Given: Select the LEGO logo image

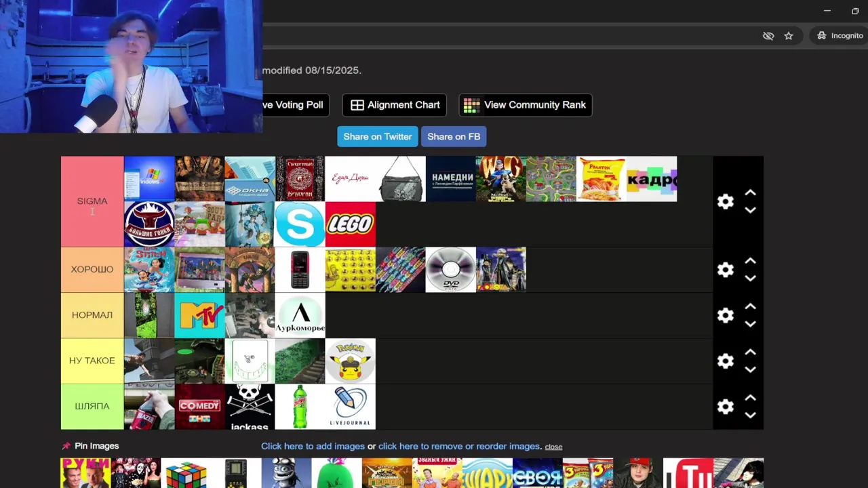Looking at the screenshot, I should point(350,224).
